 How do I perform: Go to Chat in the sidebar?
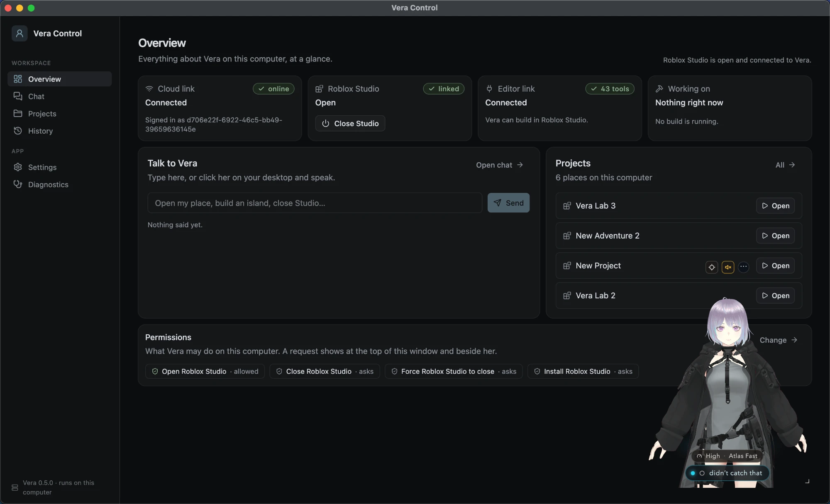tap(59, 96)
